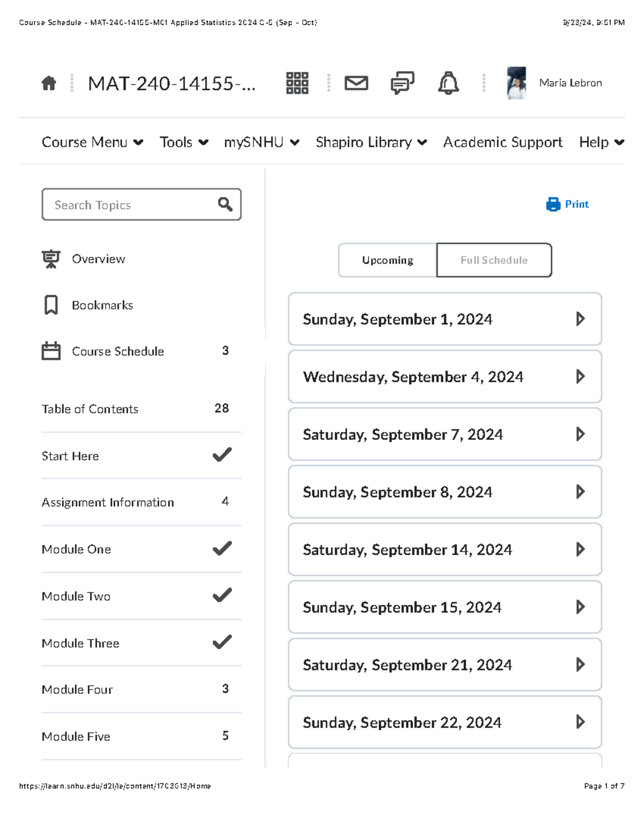Viewport: 644px width, 834px height.
Task: Open the mySNHU dropdown menu
Action: (x=261, y=142)
